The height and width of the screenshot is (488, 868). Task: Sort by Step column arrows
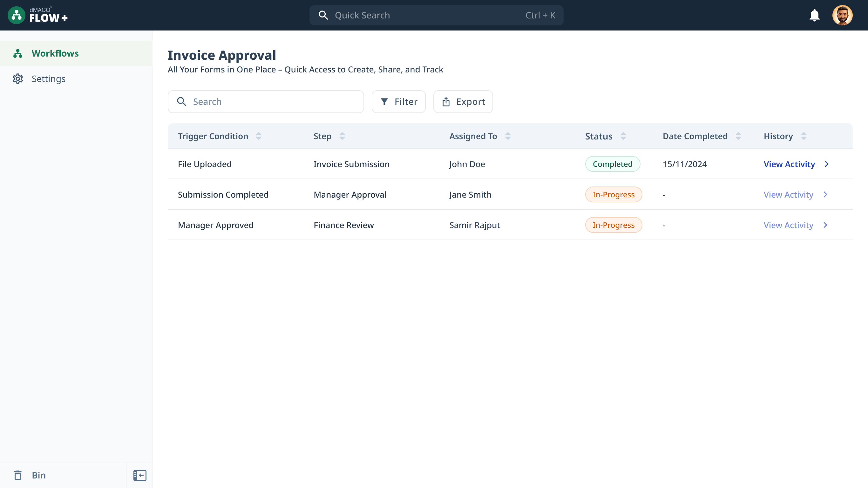tap(342, 136)
